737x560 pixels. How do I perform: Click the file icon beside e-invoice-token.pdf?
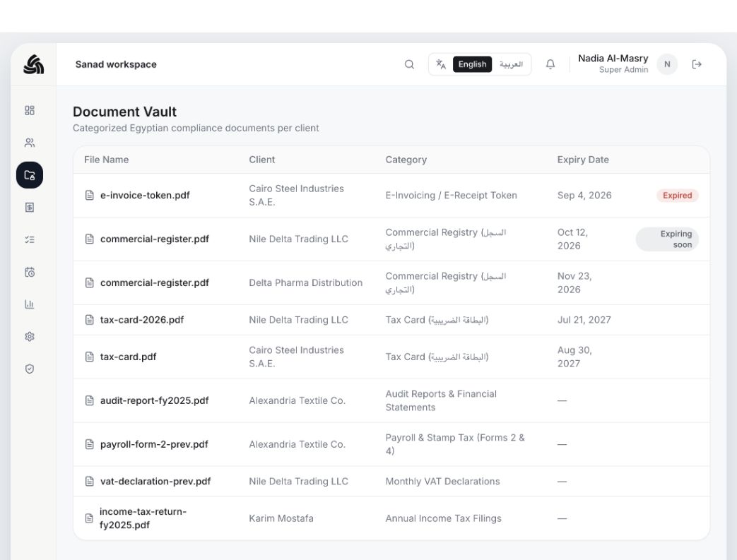89,196
